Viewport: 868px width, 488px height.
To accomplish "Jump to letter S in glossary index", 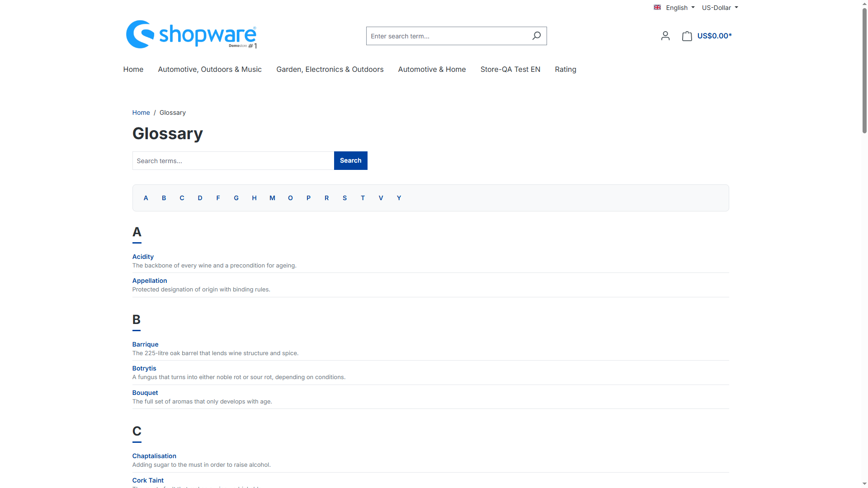I will pyautogui.click(x=345, y=198).
